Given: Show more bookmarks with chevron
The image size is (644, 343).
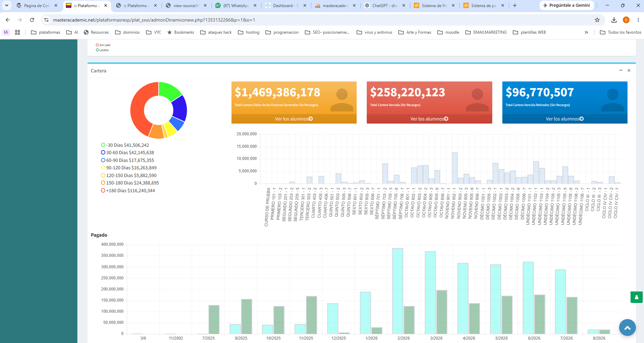Looking at the screenshot, I should pos(586,32).
